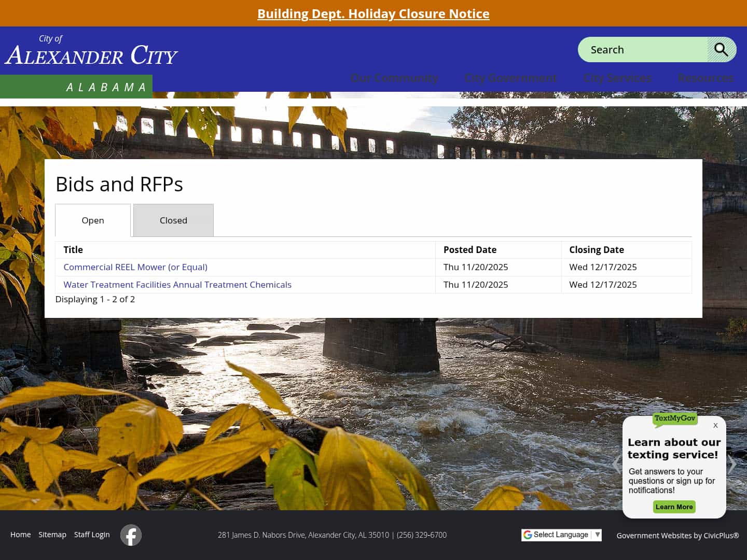This screenshot has height=560, width=747.
Task: Switch to the Closed bids tab
Action: [x=173, y=220]
